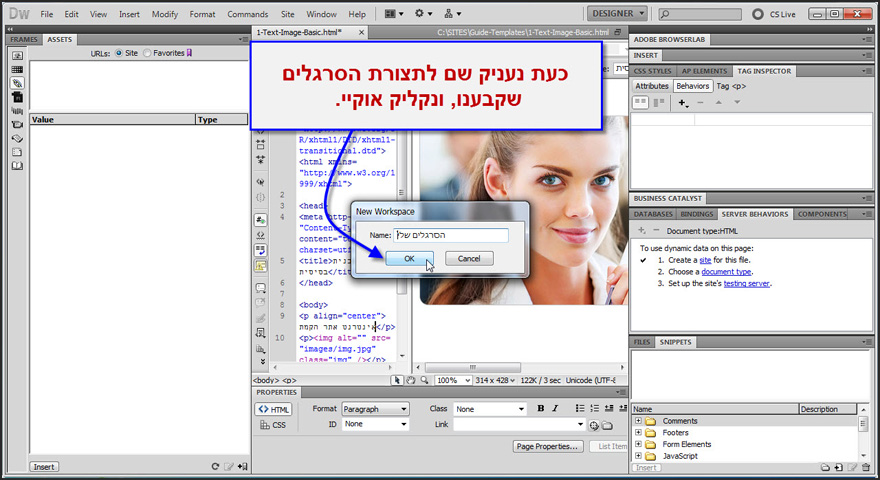Image resolution: width=880 pixels, height=480 pixels.
Task: Click the Apply Comment icon in code toolbar
Action: click(260, 288)
